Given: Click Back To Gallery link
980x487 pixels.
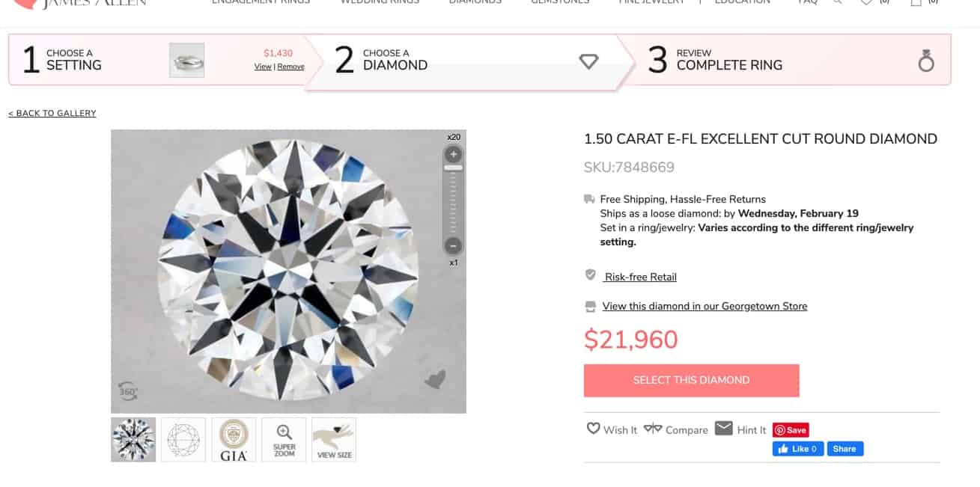Looking at the screenshot, I should pos(52,113).
